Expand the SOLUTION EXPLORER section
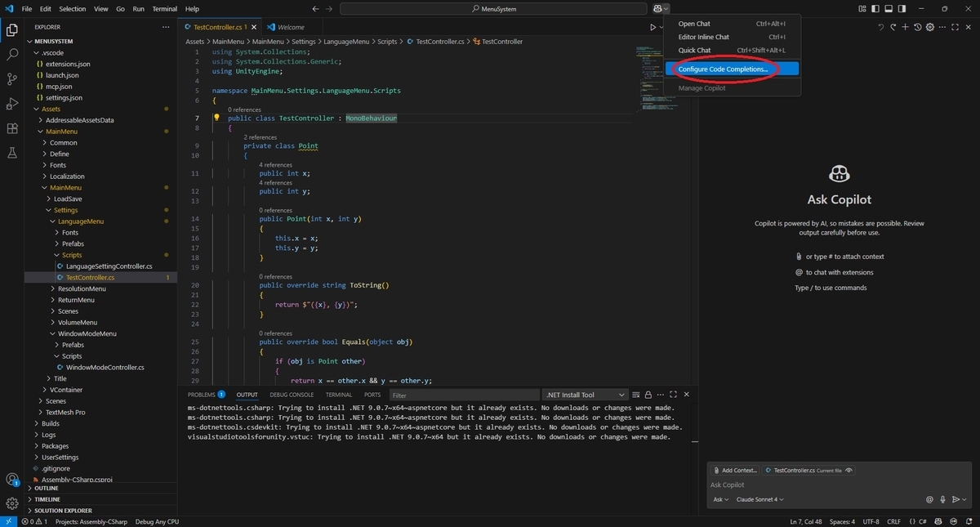This screenshot has height=527, width=980. (102, 511)
